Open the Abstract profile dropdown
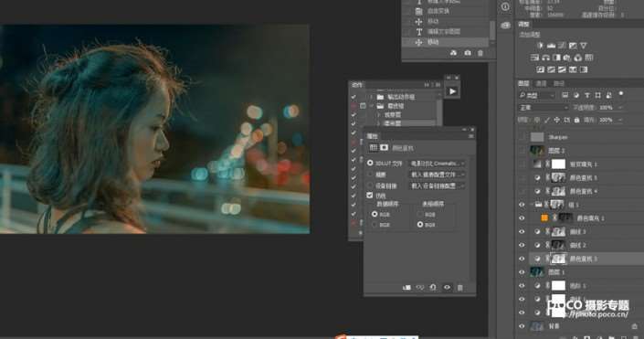644x339 pixels. coord(437,175)
